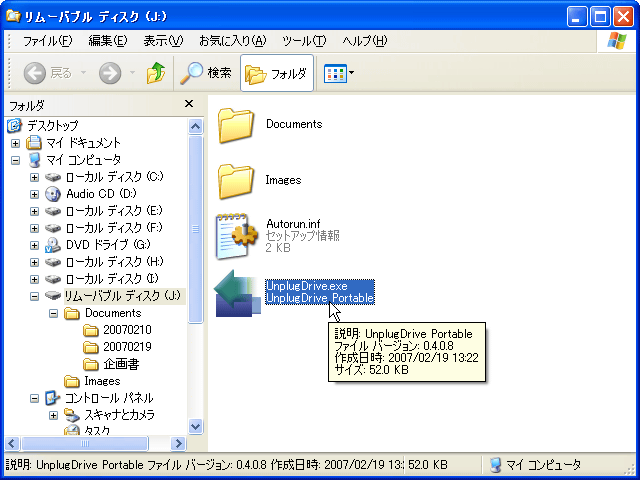Open the File (ファイル) menu
Screen dimensions: 640x480
coord(46,41)
